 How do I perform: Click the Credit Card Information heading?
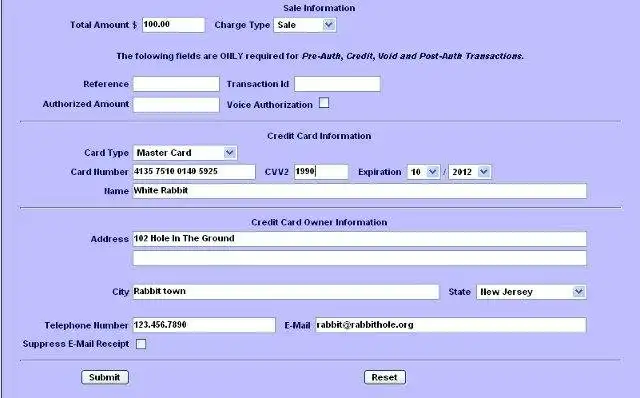point(319,136)
